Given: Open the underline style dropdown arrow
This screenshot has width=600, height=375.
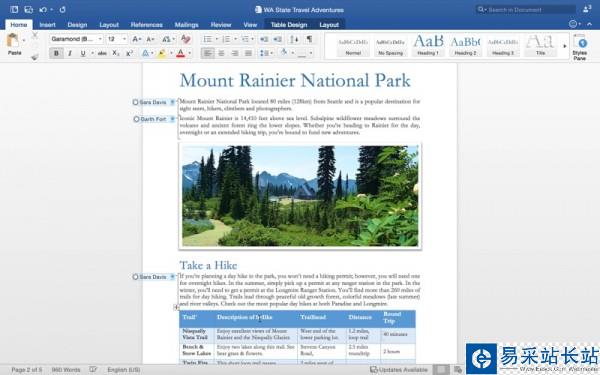Looking at the screenshot, I should pyautogui.click(x=93, y=53).
